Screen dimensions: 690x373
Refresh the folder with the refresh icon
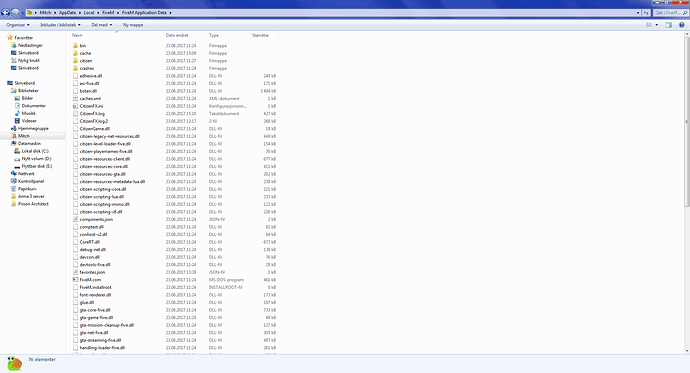click(646, 13)
